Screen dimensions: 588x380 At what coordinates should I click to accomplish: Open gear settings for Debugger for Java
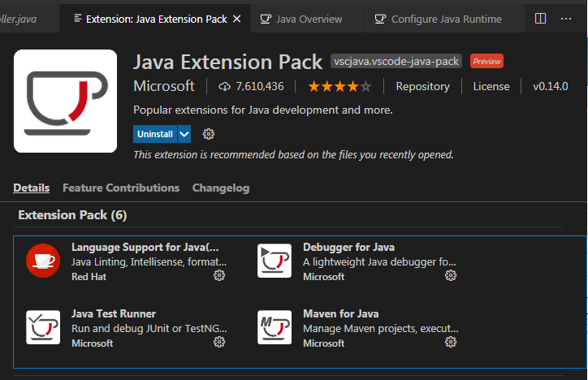(x=451, y=276)
